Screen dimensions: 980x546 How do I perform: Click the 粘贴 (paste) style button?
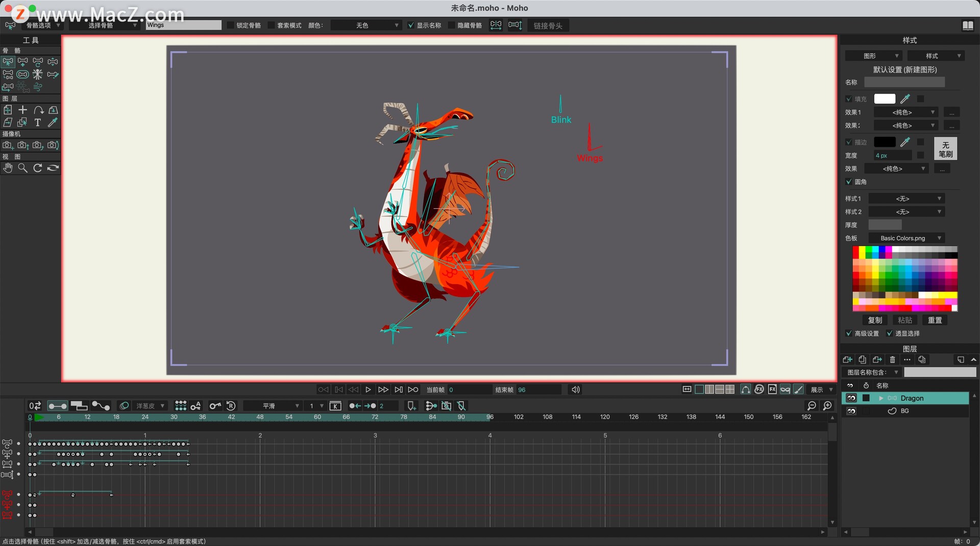pos(905,320)
